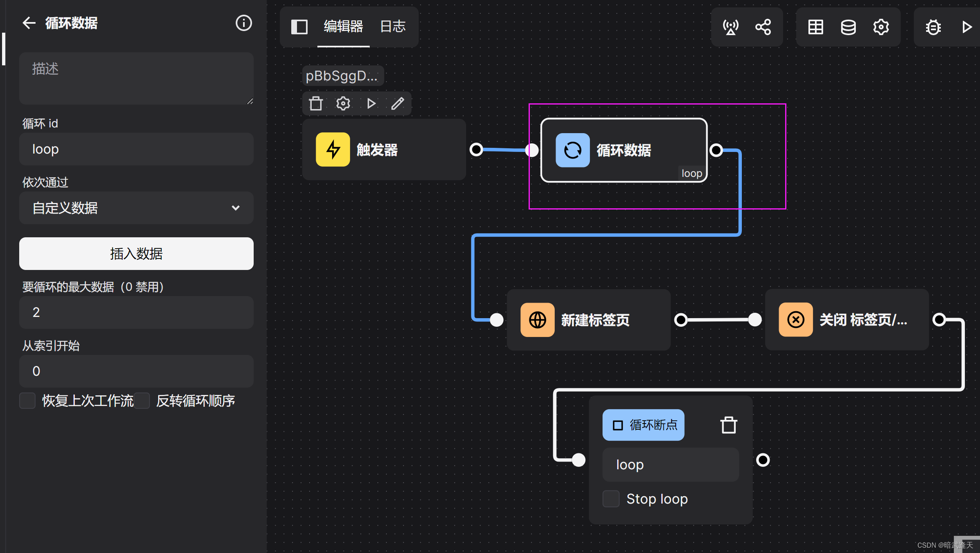Screen dimensions: 980x553
Task: Run the workflow with top play button
Action: click(x=967, y=27)
